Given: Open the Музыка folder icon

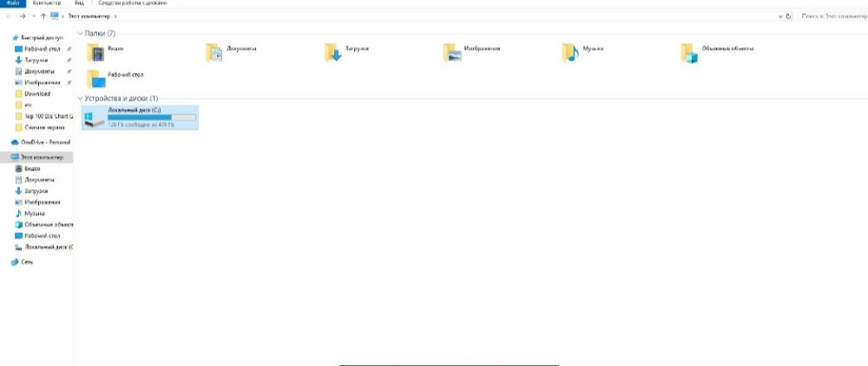Looking at the screenshot, I should pyautogui.click(x=569, y=53).
